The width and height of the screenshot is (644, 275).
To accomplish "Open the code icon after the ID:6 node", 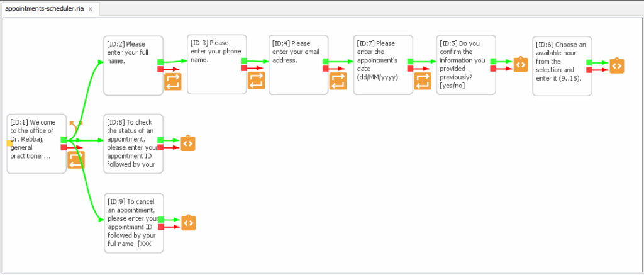I will pyautogui.click(x=617, y=65).
